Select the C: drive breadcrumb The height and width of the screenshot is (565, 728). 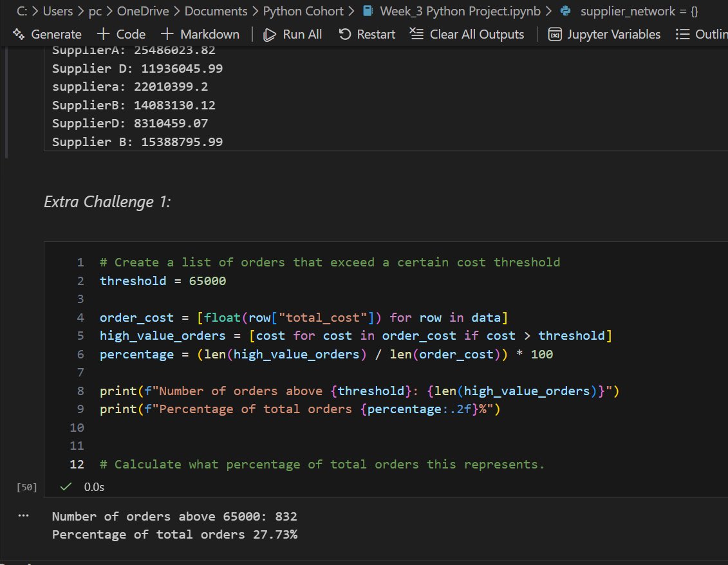point(22,11)
